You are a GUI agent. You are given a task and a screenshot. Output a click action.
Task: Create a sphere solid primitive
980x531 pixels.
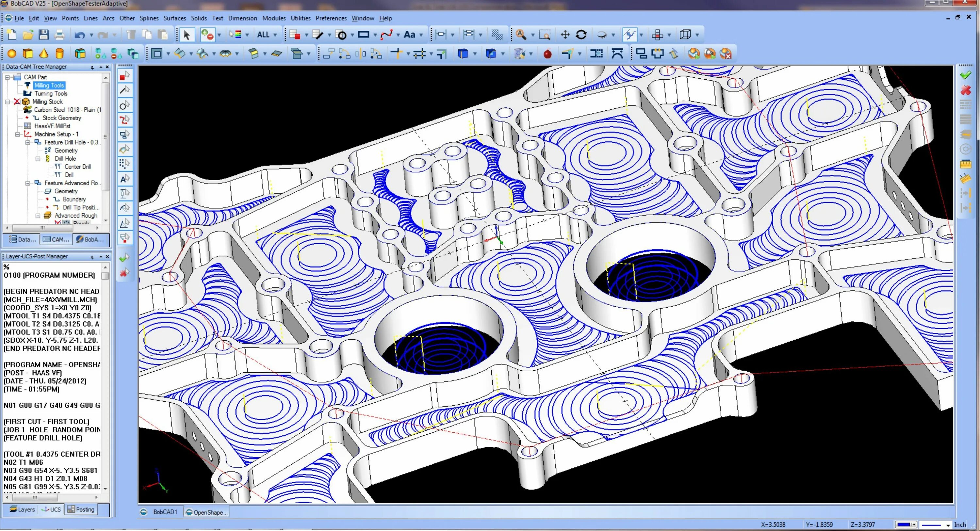pyautogui.click(x=11, y=54)
